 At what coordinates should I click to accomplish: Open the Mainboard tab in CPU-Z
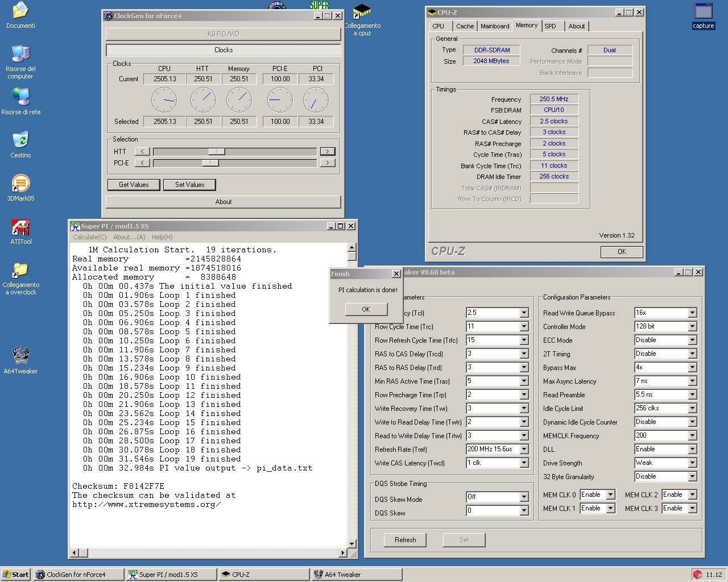point(495,26)
